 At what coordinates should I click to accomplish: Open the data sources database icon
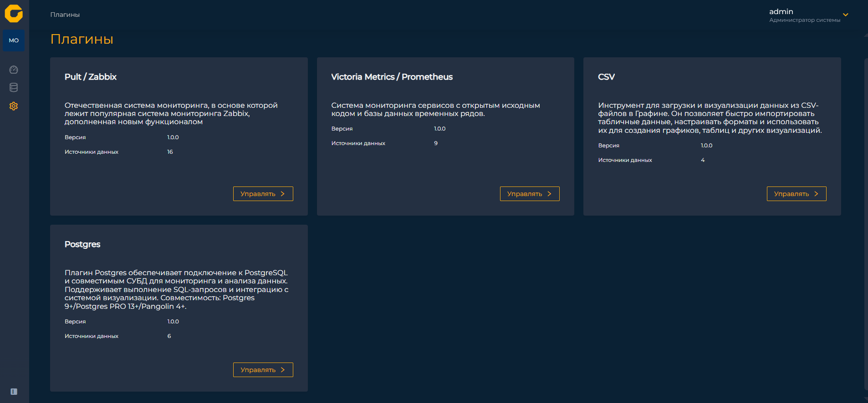[14, 88]
